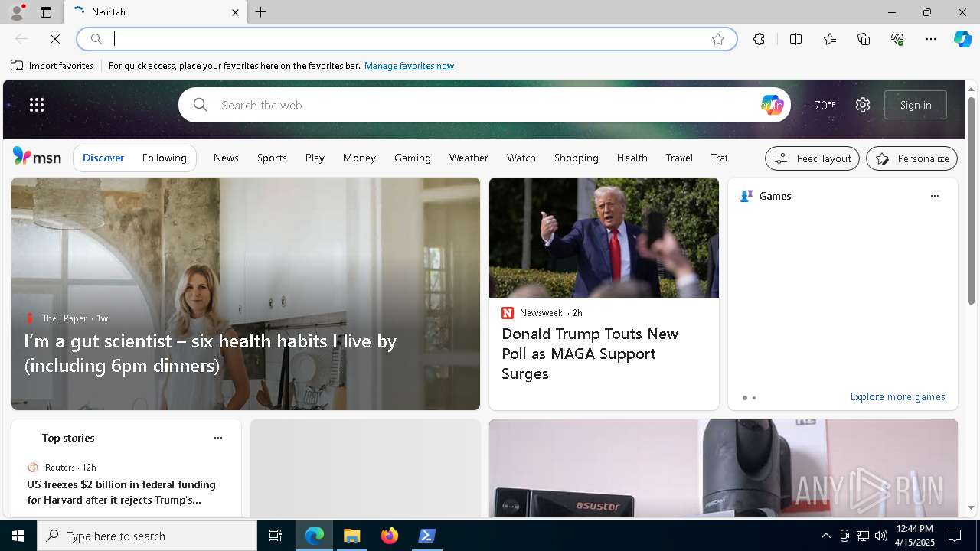
Task: Click the taskbar search box
Action: coord(147,536)
